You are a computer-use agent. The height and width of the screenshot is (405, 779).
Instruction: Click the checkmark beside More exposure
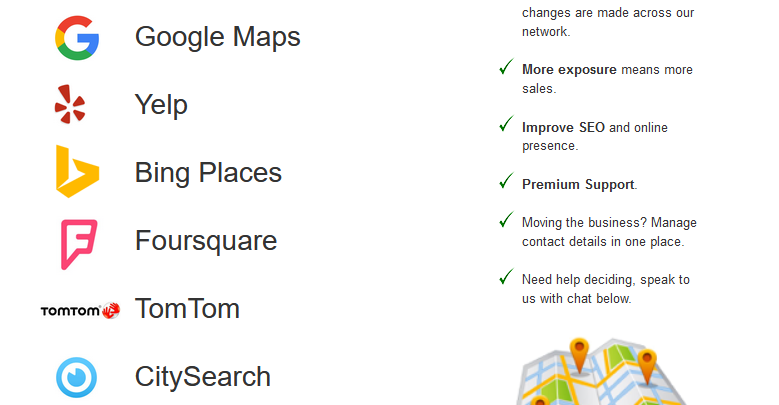505,69
